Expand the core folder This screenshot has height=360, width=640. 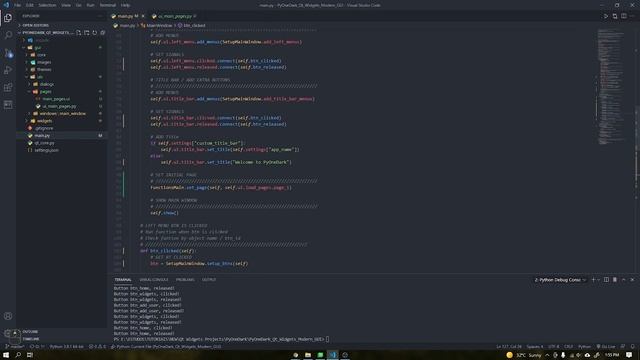pyautogui.click(x=61, y=55)
